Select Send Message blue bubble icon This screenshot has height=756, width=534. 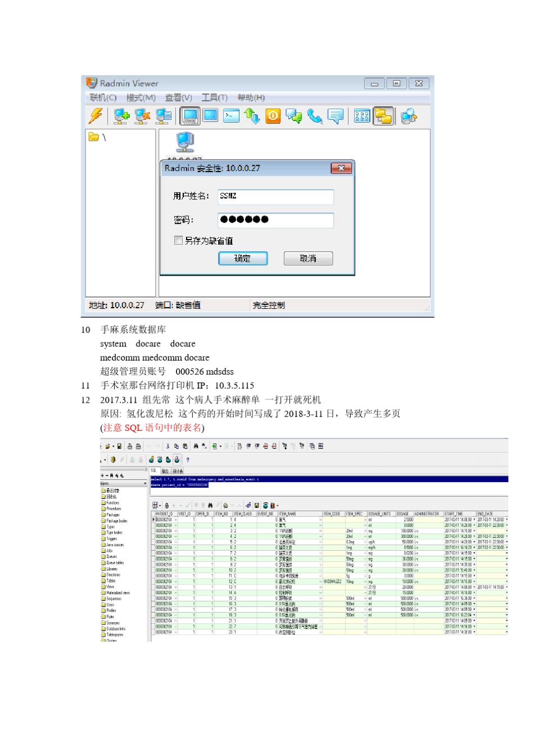pos(336,116)
